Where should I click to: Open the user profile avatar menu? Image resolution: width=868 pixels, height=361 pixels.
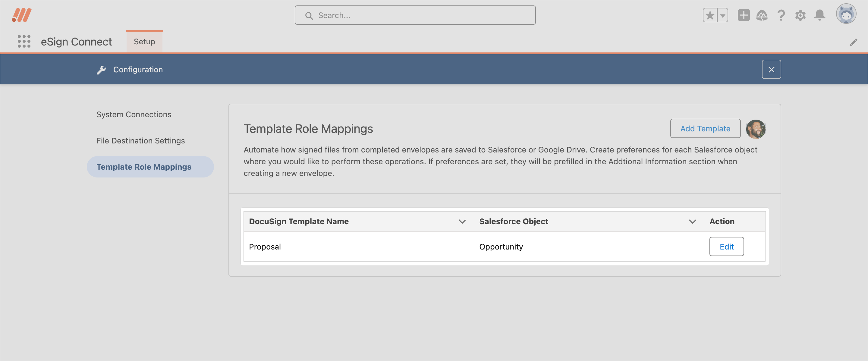pyautogui.click(x=846, y=14)
